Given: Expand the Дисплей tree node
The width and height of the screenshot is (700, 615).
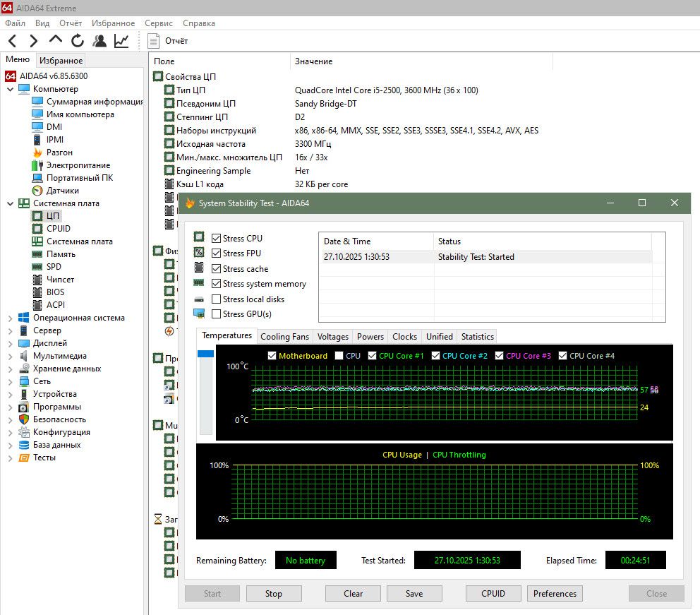Looking at the screenshot, I should point(11,343).
